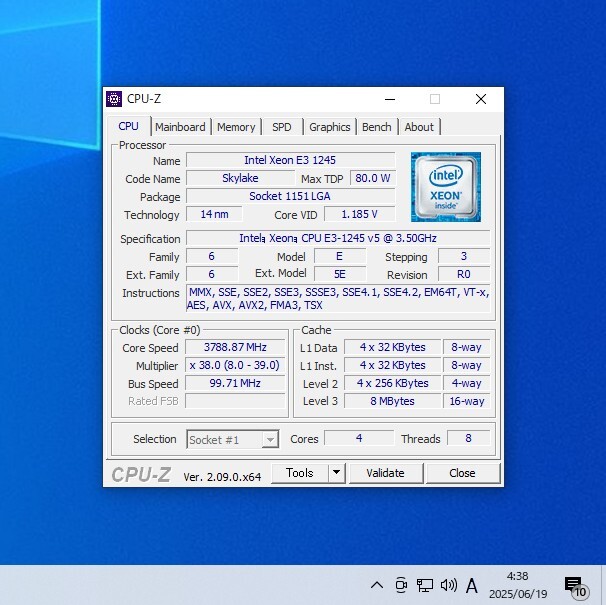This screenshot has width=606, height=605.
Task: Click the version text 'Ver. 2.09.0.x64'
Action: point(222,477)
